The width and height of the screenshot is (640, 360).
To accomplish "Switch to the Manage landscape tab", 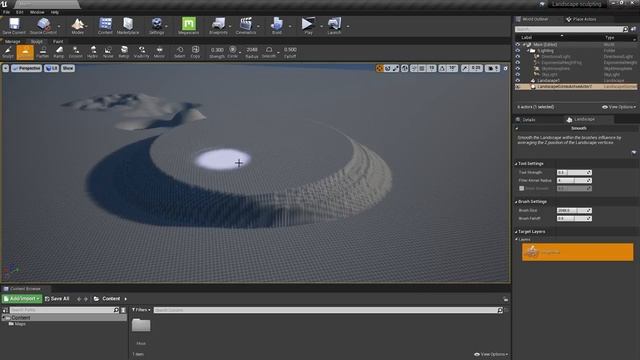I will pyautogui.click(x=13, y=41).
